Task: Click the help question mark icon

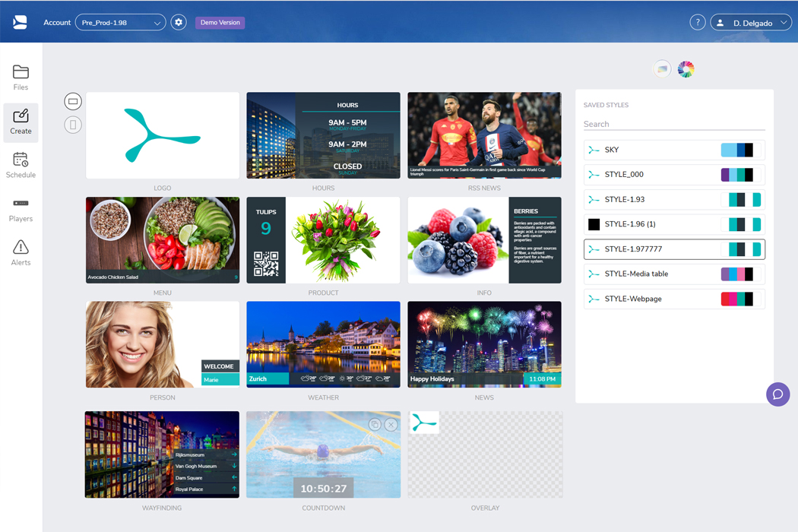Action: [x=697, y=23]
